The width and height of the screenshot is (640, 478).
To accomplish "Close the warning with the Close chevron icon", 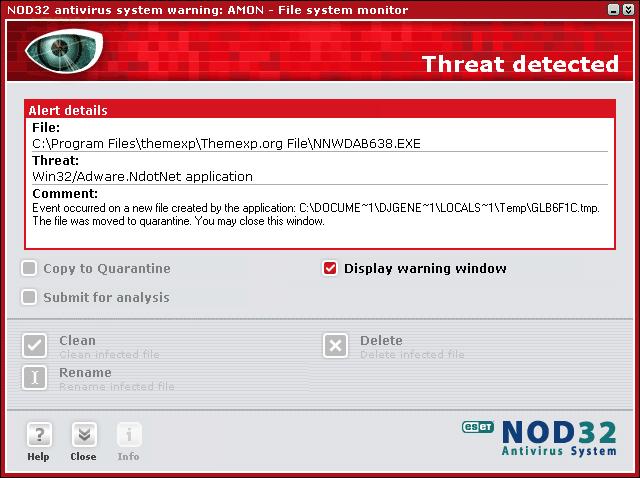I will [x=84, y=434].
